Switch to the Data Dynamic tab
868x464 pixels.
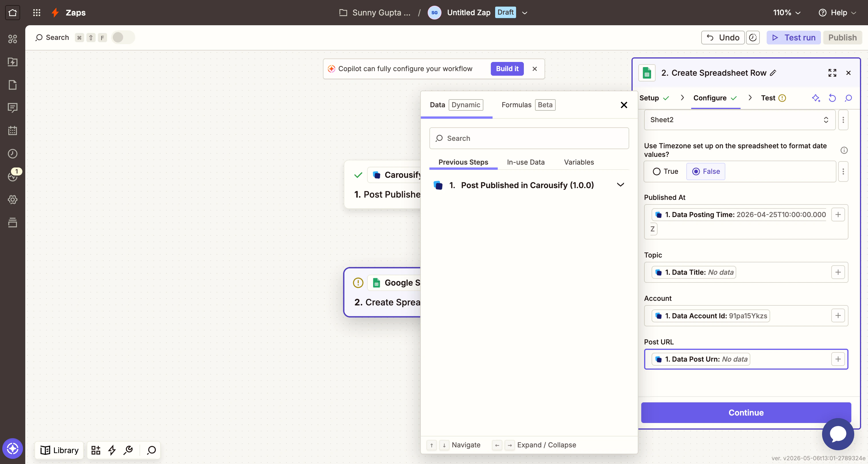[456, 105]
